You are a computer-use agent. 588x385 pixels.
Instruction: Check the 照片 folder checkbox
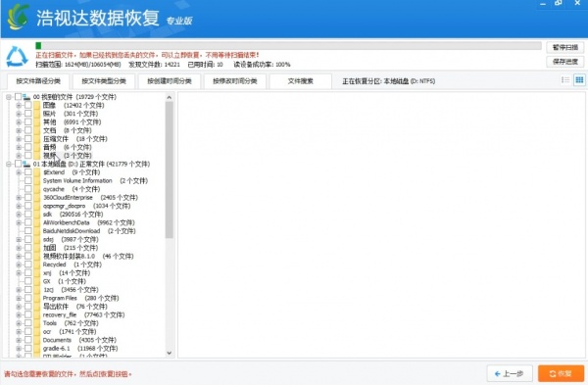28,114
